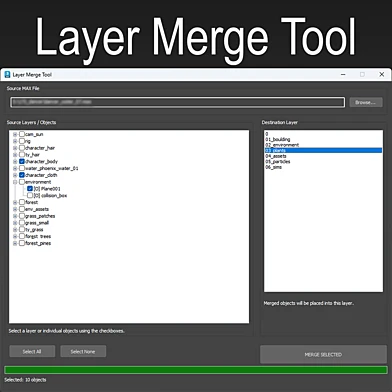Select the water_phoenix_water_01 layer name
Image resolution: width=392 pixels, height=392 pixels.
52,168
